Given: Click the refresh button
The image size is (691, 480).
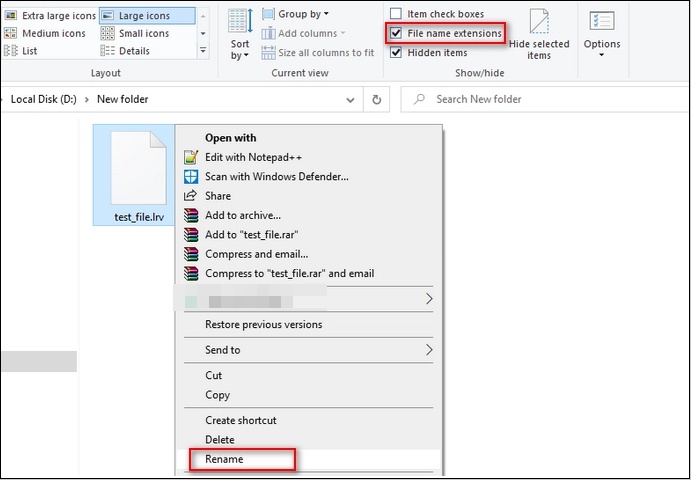Looking at the screenshot, I should [x=376, y=100].
